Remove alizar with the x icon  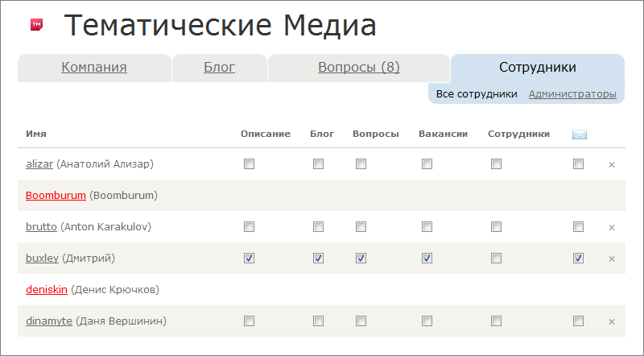click(612, 165)
